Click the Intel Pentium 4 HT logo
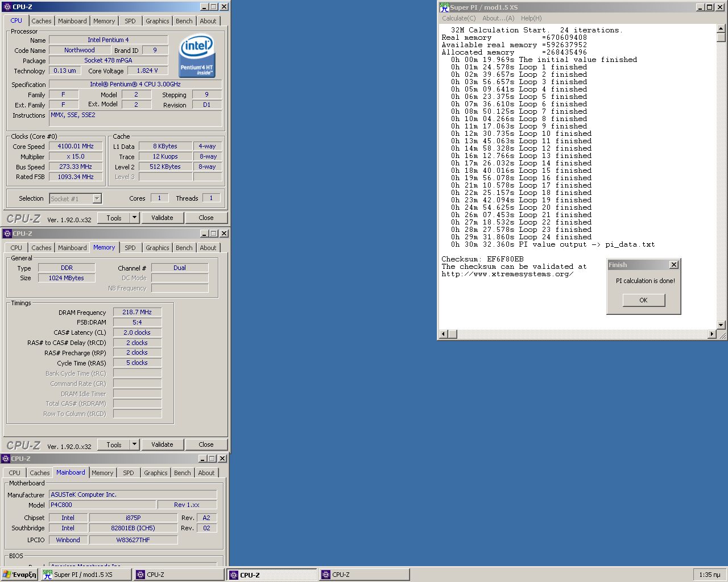Image resolution: width=728 pixels, height=582 pixels. [x=197, y=56]
